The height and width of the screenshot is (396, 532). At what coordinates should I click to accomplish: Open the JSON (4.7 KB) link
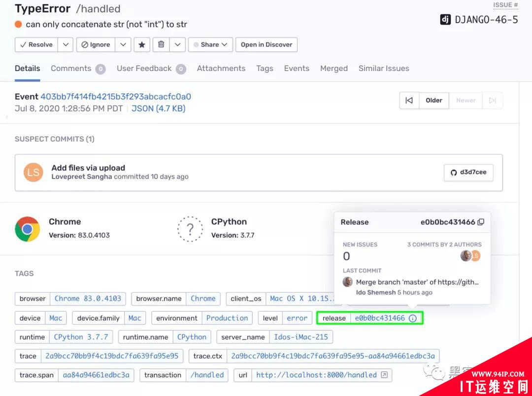tap(159, 108)
